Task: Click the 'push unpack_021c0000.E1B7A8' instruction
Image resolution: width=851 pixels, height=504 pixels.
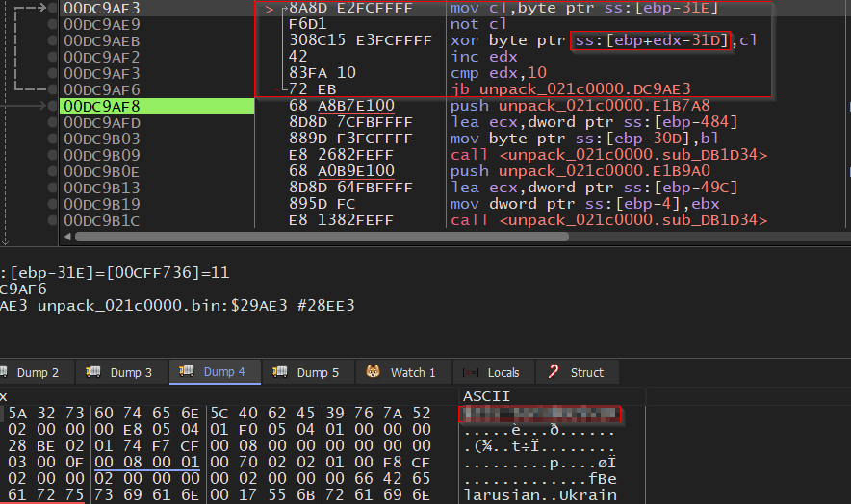Action: click(580, 106)
